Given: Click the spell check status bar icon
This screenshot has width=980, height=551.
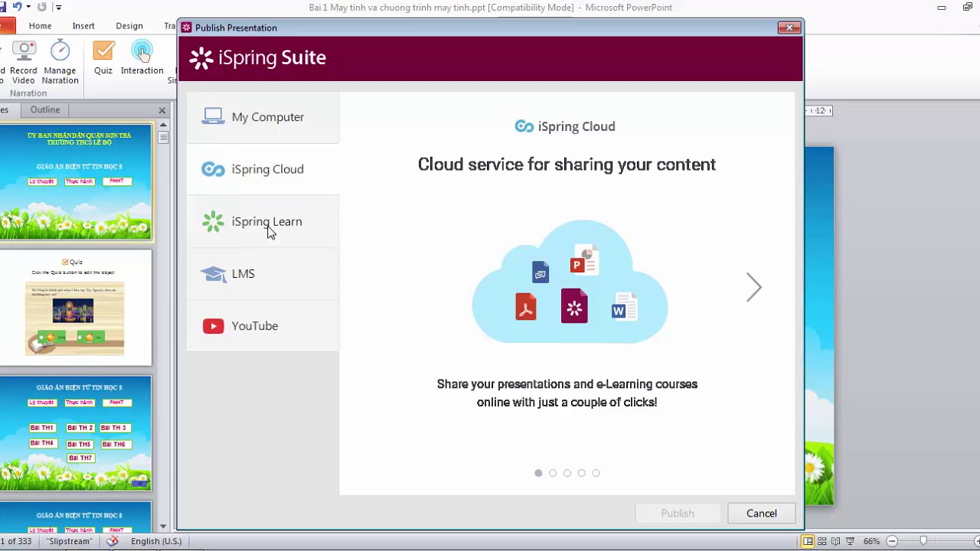Looking at the screenshot, I should click(x=113, y=541).
